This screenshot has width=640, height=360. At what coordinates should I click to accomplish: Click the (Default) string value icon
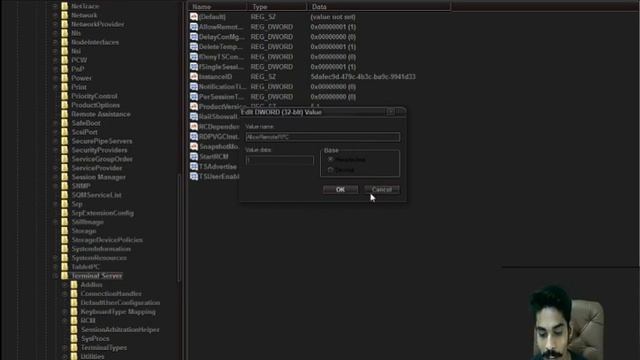point(194,17)
